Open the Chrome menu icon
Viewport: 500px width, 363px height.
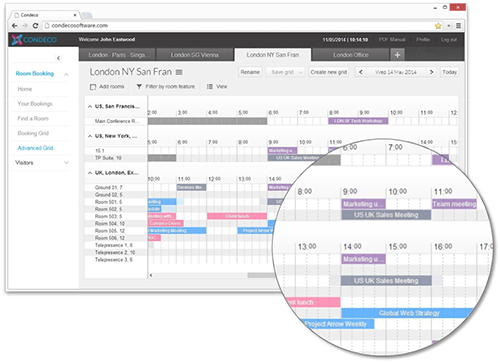(x=459, y=26)
